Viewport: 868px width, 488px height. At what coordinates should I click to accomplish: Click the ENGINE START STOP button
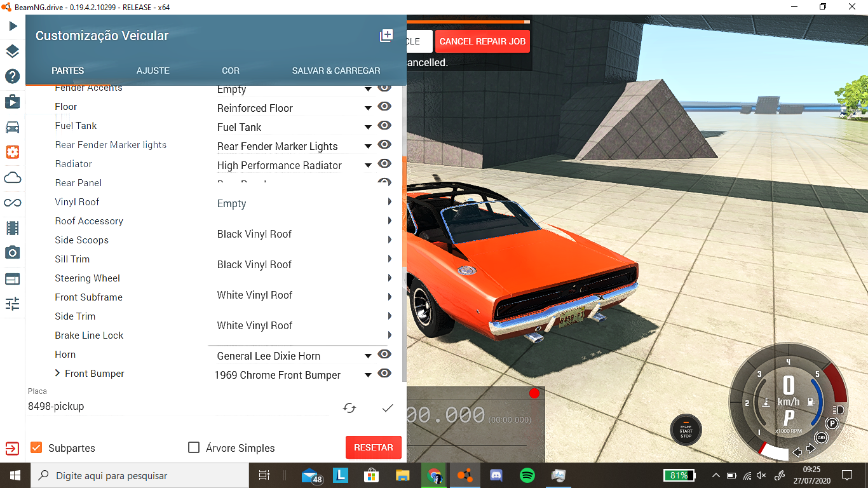point(686,430)
